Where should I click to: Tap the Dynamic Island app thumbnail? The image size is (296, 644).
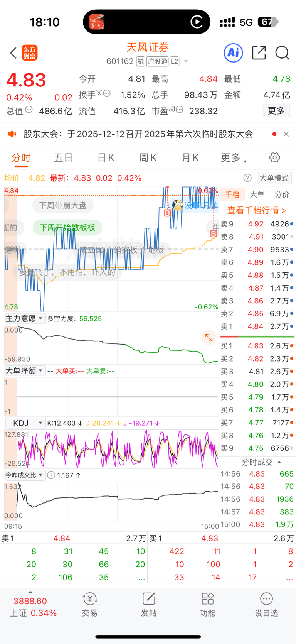pyautogui.click(x=97, y=22)
